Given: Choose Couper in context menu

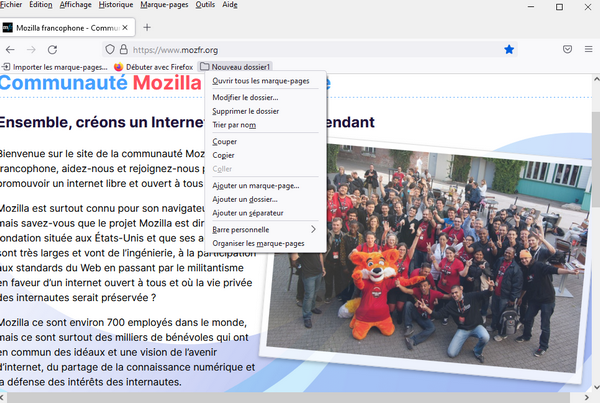Looking at the screenshot, I should tap(266, 142).
